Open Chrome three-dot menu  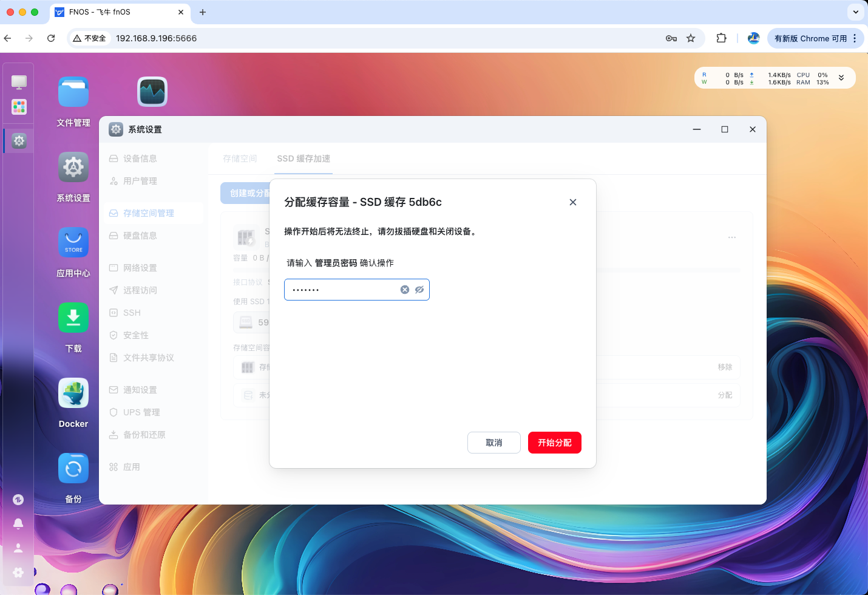[855, 38]
